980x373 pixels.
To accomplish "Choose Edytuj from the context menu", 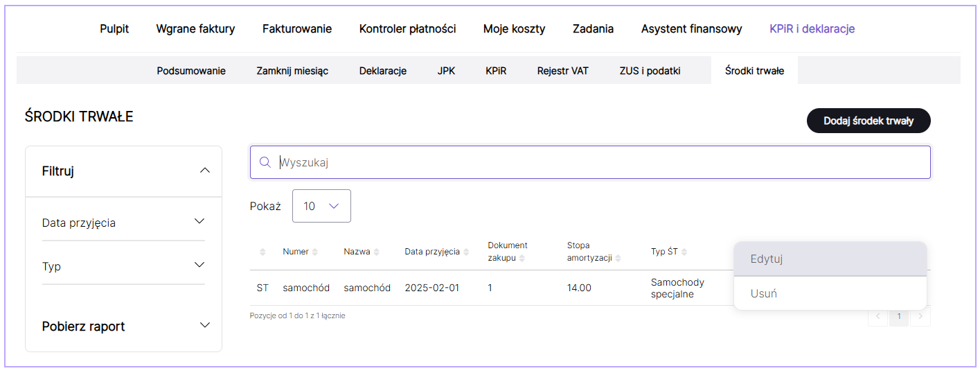I will tap(830, 259).
